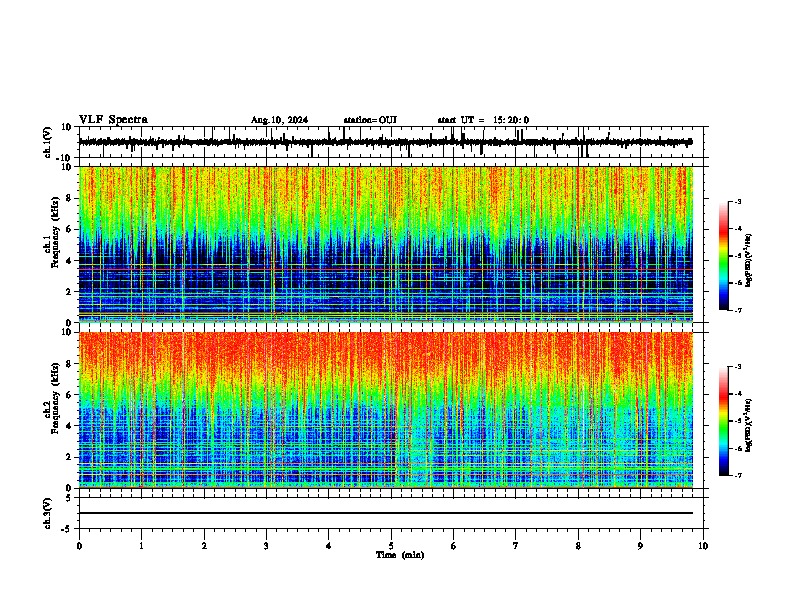The height and width of the screenshot is (612, 792).
Task: Click time-axis tick label "5" at bottom
Action: 391,546
